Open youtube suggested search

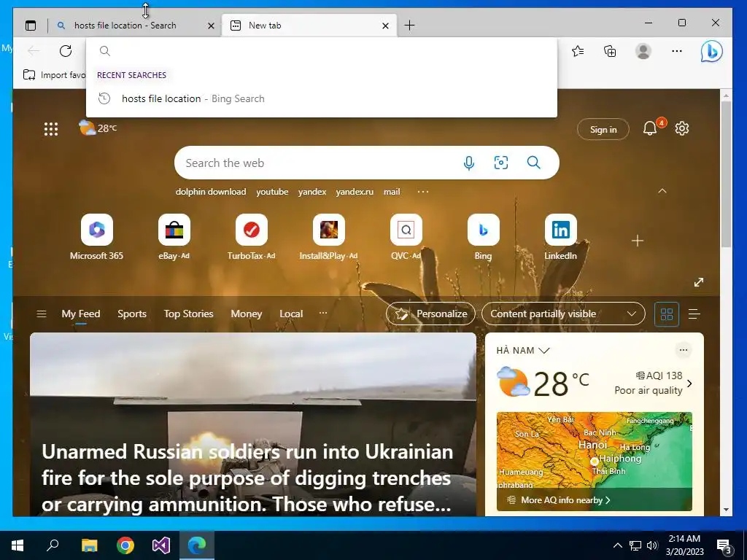[272, 192]
